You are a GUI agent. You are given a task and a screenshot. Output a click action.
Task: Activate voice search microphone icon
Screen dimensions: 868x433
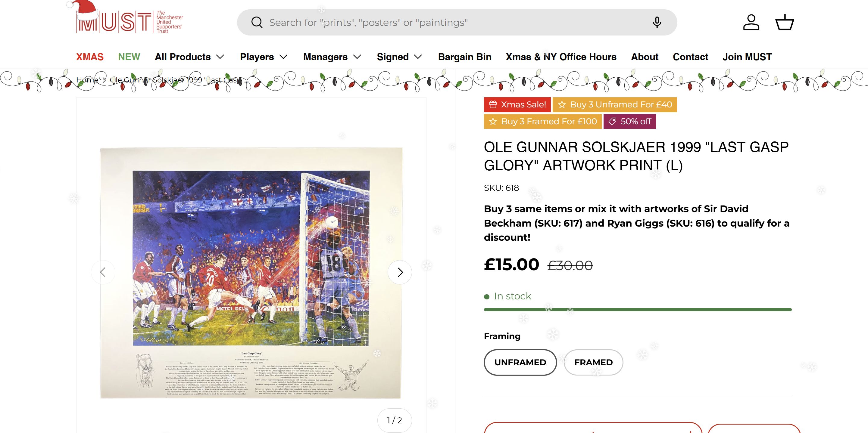click(x=657, y=23)
